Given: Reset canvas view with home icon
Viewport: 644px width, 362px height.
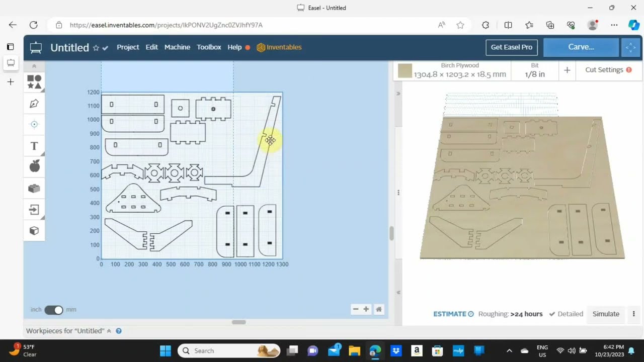Looking at the screenshot, I should pyautogui.click(x=379, y=309).
